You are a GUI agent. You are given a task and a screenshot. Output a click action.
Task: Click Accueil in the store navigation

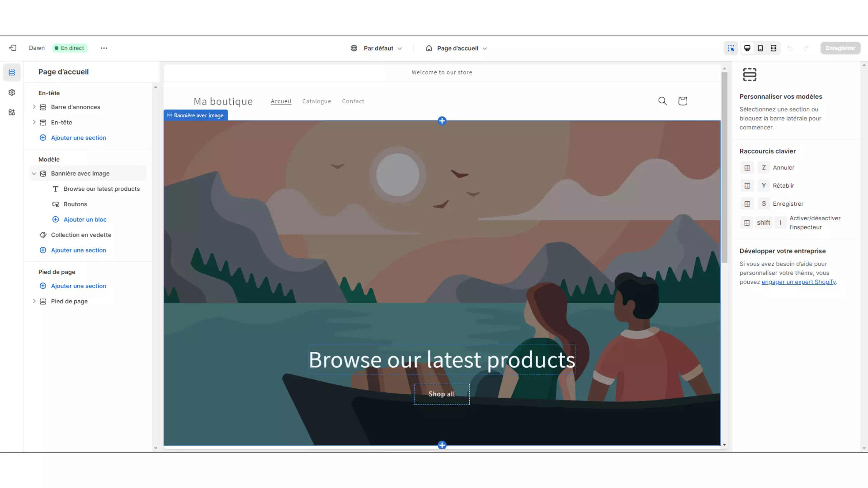[281, 101]
